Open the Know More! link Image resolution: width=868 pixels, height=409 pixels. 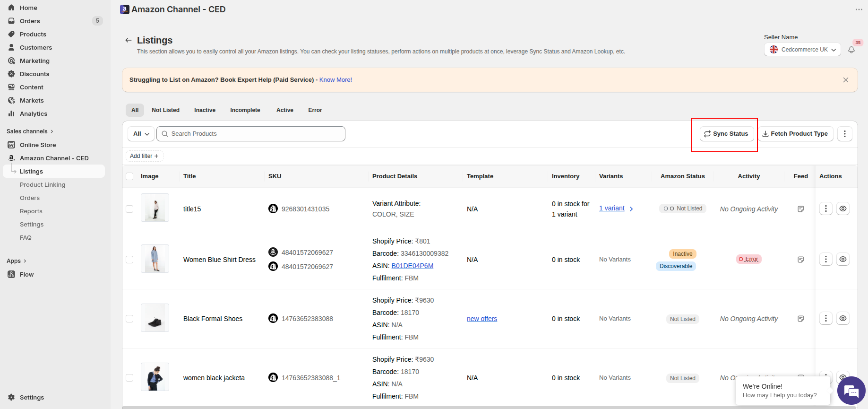tap(335, 80)
